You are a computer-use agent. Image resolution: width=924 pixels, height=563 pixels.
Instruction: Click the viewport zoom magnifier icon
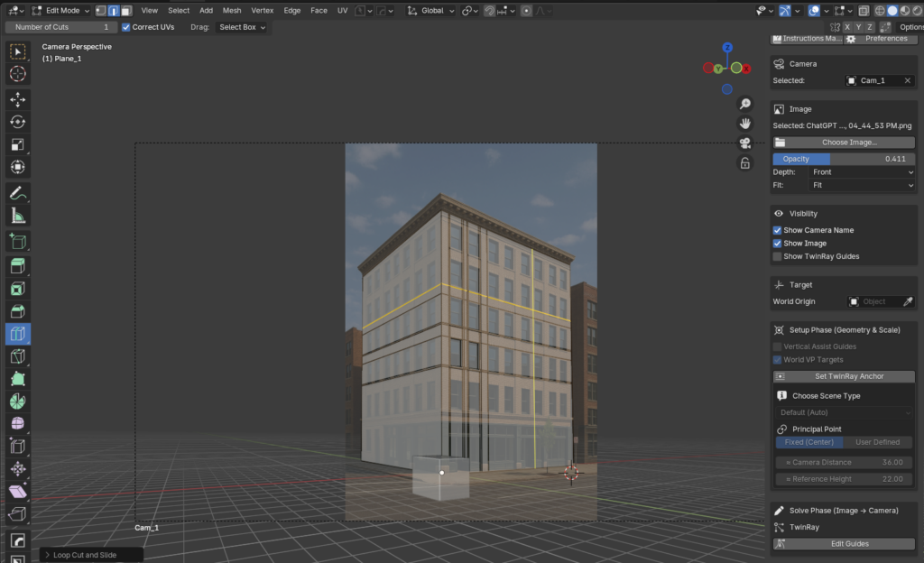click(744, 104)
